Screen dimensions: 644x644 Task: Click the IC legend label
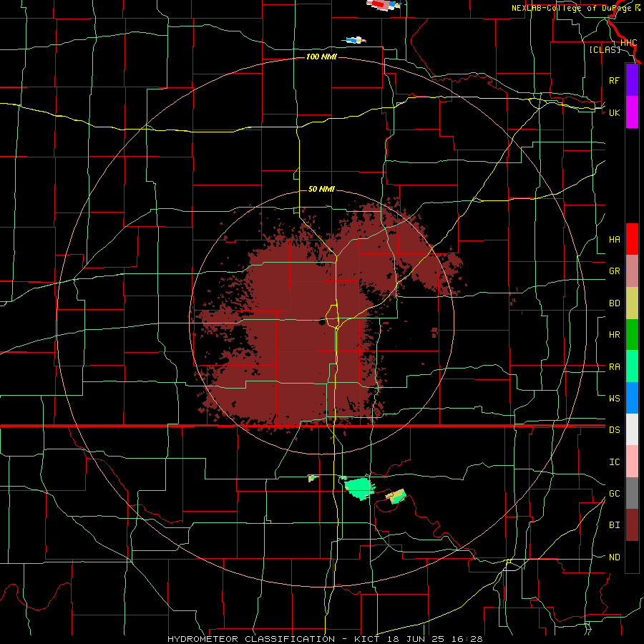click(614, 462)
